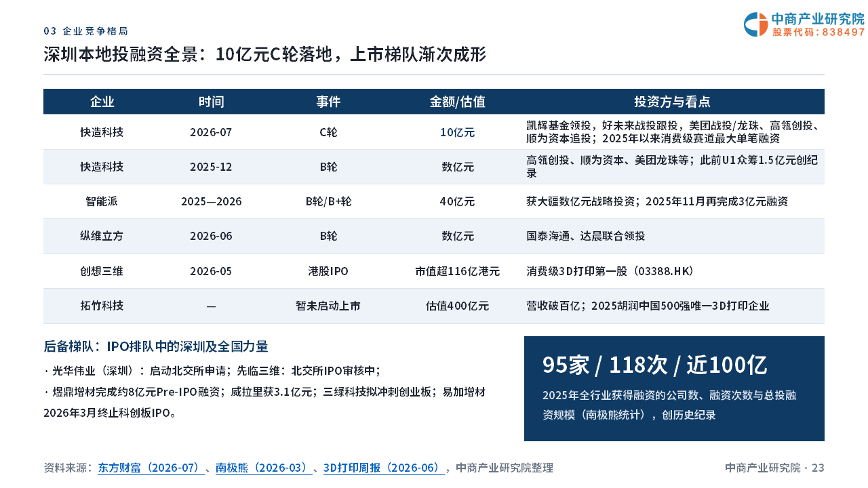
Task: Click the 煜鼎增材 Pre-IPO bullet line
Action: (x=264, y=402)
